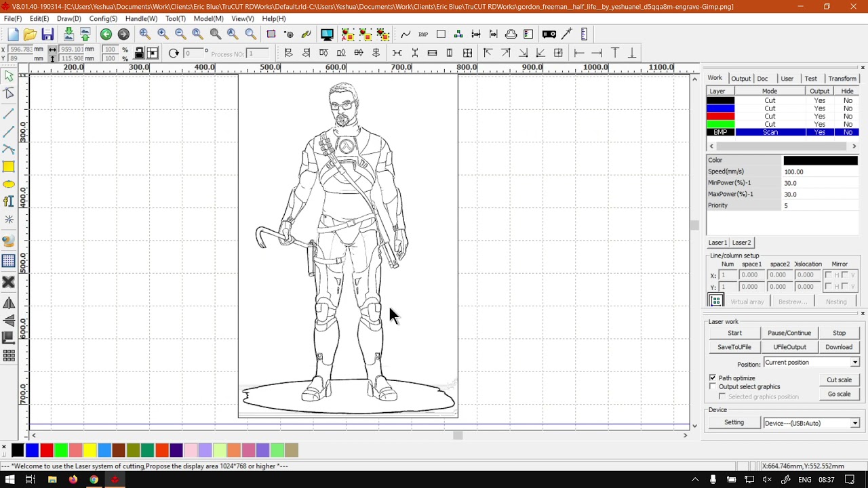Click the New file icon
This screenshot has width=868, height=488.
[x=14, y=34]
